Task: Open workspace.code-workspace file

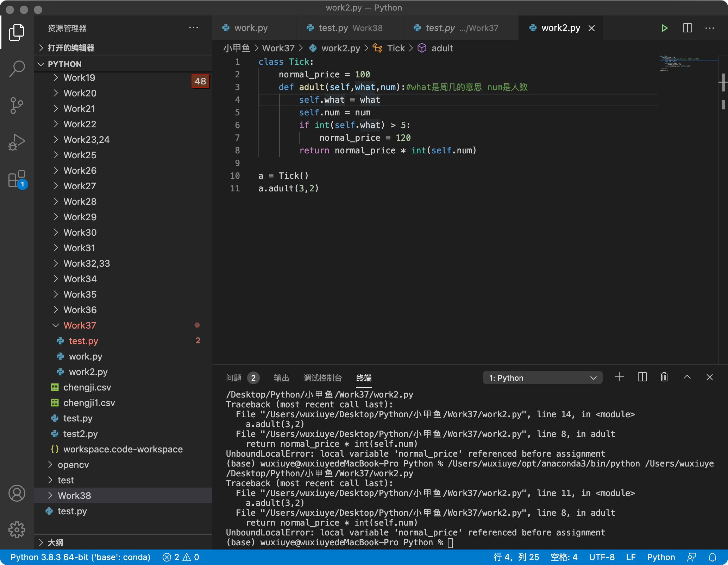Action: pyautogui.click(x=123, y=449)
